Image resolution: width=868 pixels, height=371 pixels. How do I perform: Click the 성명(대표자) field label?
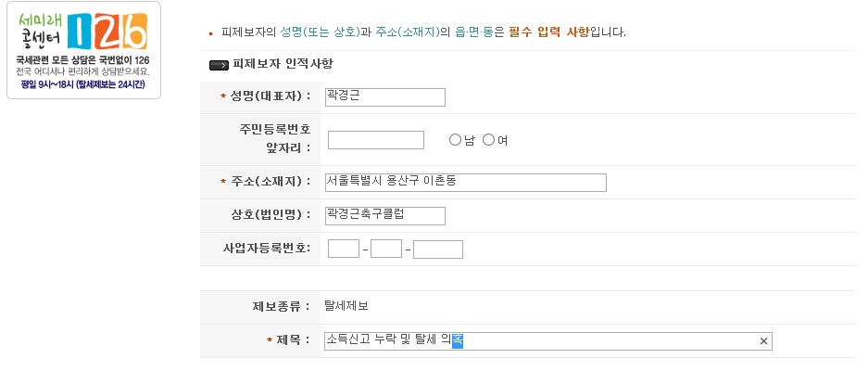point(269,97)
